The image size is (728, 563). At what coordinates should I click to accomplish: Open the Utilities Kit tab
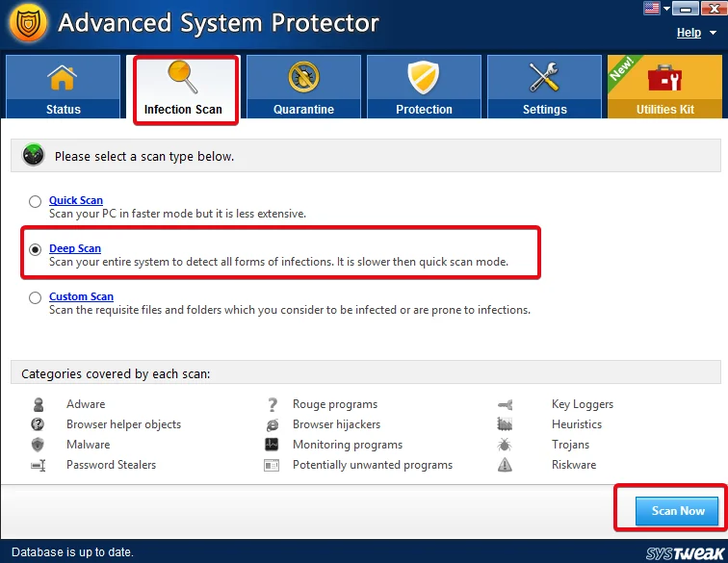664,87
